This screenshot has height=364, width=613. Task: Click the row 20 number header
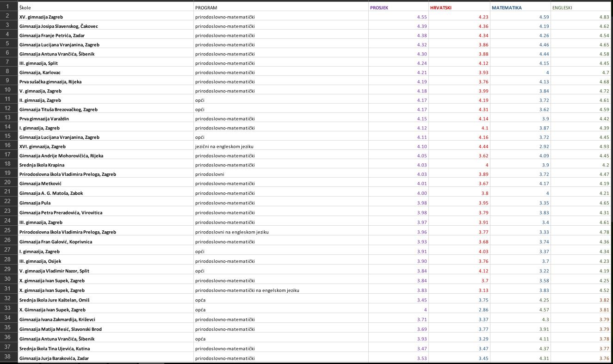tap(8, 183)
